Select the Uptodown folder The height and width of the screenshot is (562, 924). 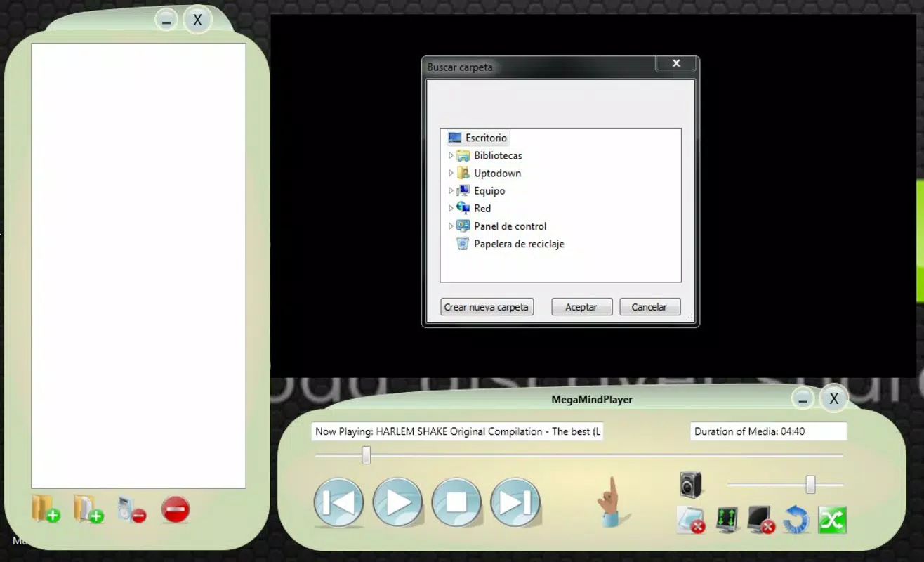pyautogui.click(x=497, y=173)
